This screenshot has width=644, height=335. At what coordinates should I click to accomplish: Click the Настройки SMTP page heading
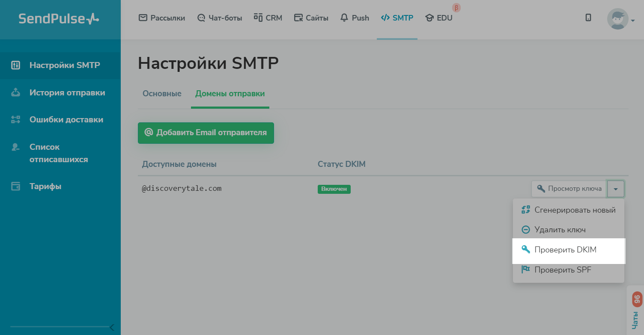(x=208, y=63)
